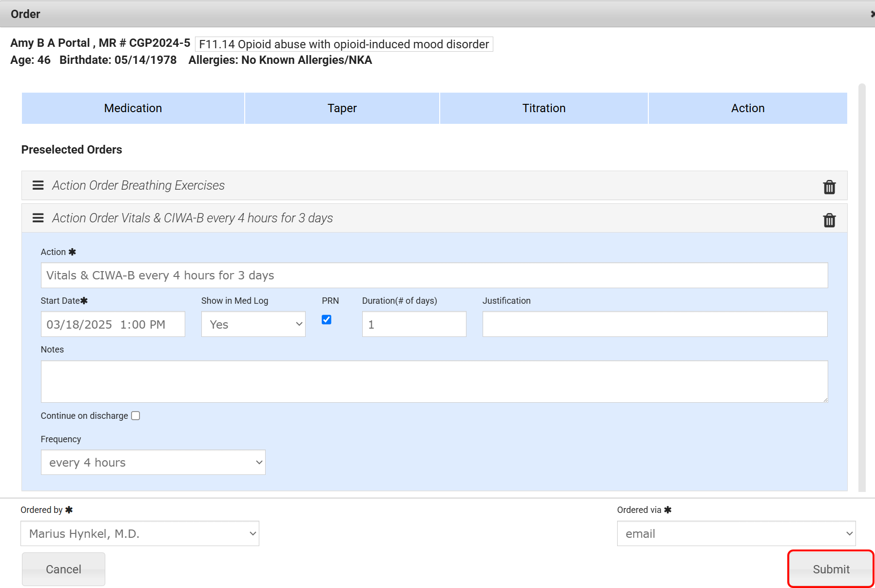The image size is (875, 588).
Task: Click drag handle for Vitals & CIWA-B order
Action: [x=38, y=218]
